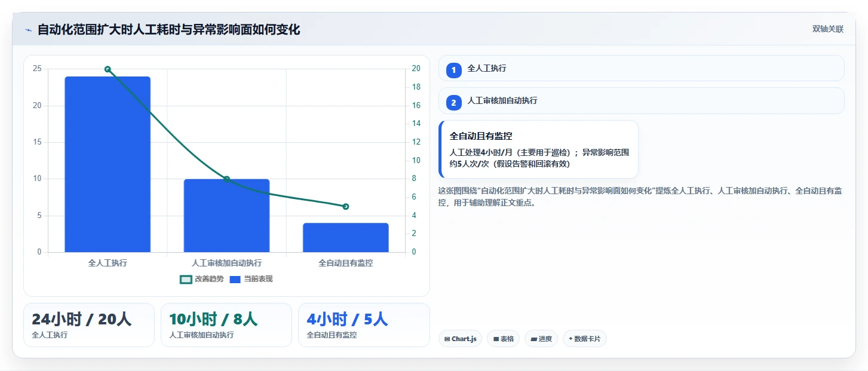
Task: Click the 表格 tag
Action: coord(504,339)
